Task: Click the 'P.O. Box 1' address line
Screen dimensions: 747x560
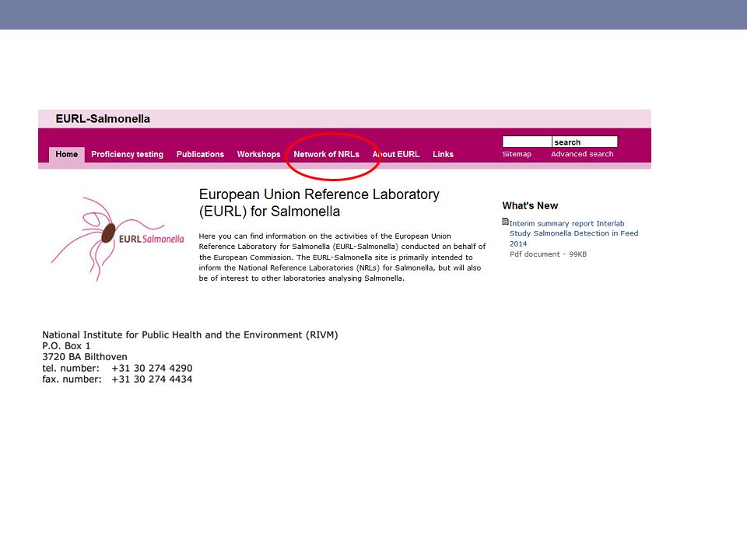Action: point(66,345)
